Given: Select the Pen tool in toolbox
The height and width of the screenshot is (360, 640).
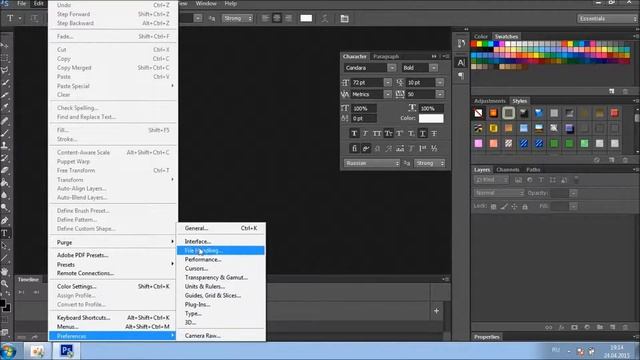Looking at the screenshot, I should pos(5,221).
